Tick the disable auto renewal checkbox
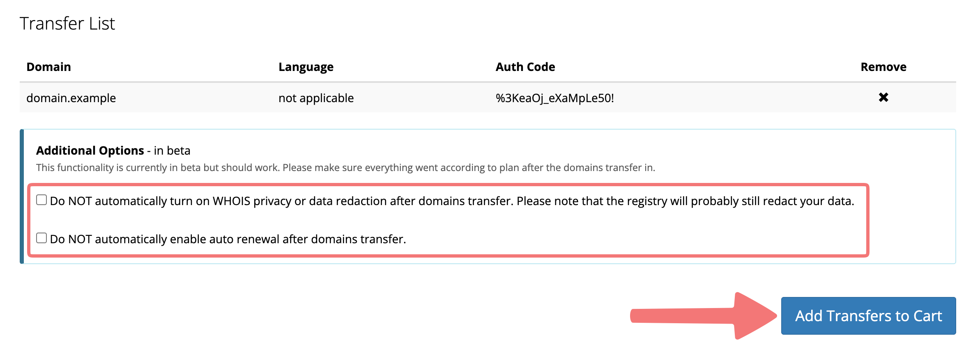980x347 pixels. point(41,238)
